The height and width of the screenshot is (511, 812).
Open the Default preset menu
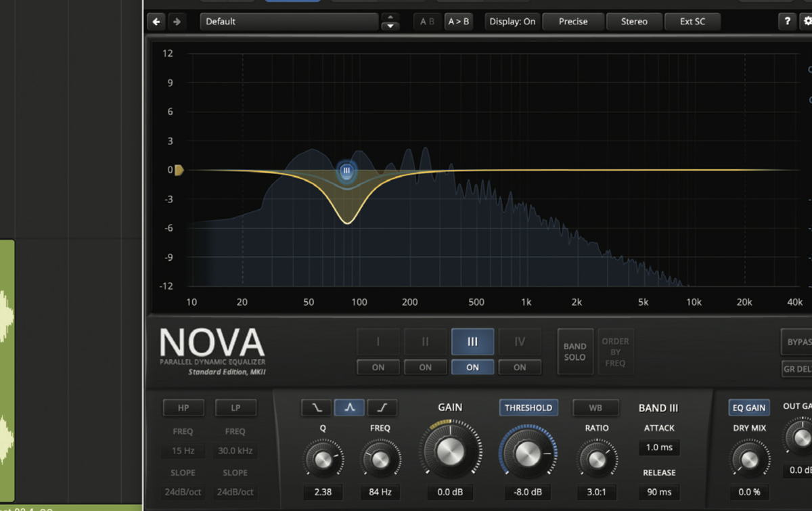point(289,21)
